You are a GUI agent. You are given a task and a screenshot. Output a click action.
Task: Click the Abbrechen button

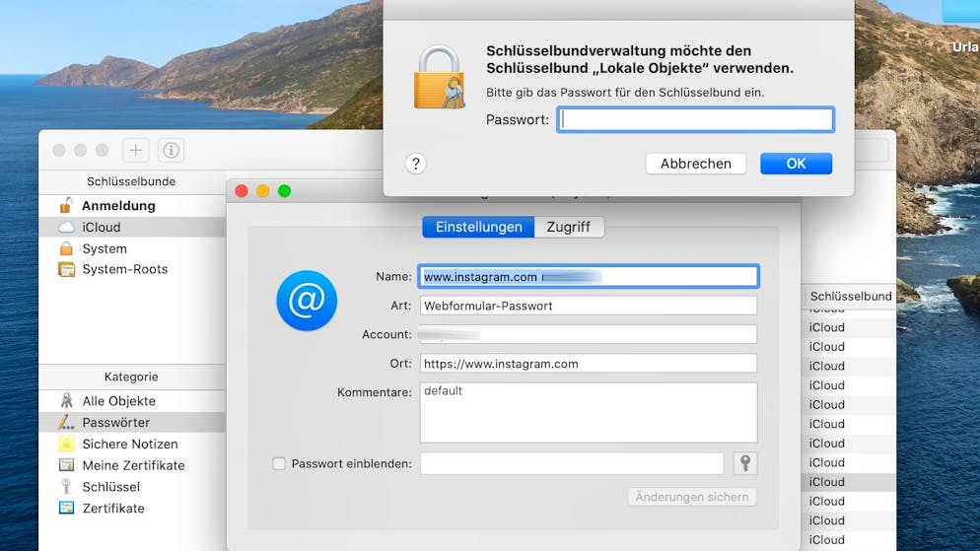click(x=695, y=164)
